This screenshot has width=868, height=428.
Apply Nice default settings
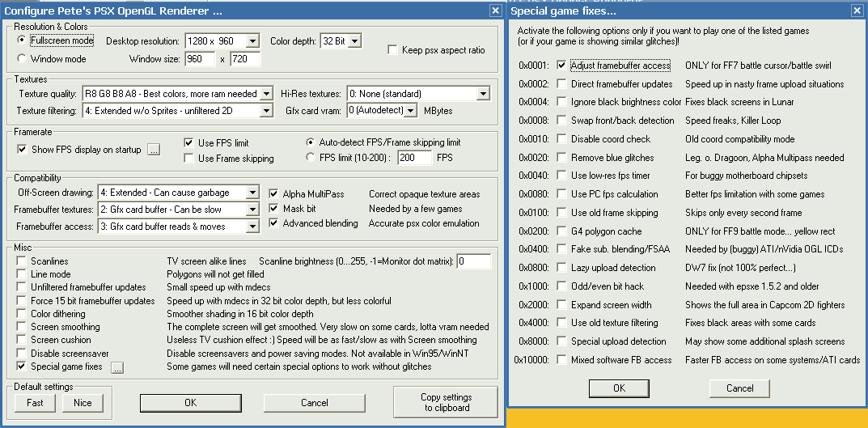[x=83, y=403]
